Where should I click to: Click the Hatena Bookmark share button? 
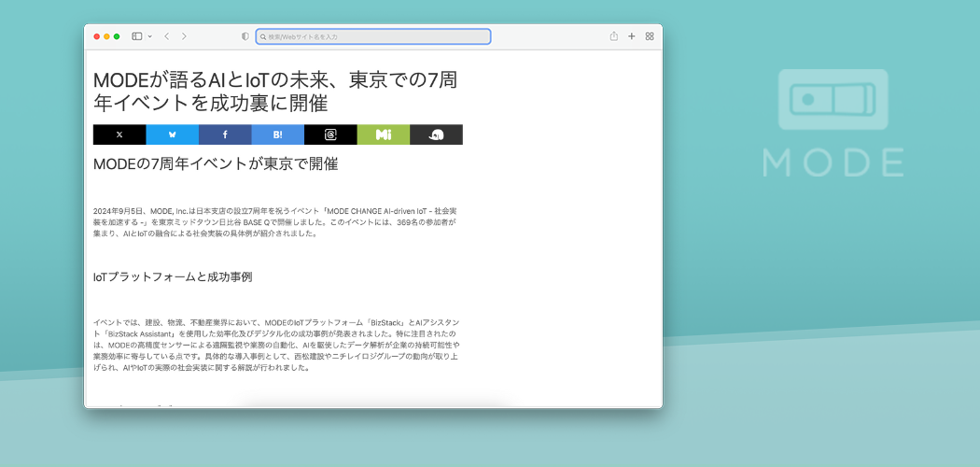(x=277, y=134)
